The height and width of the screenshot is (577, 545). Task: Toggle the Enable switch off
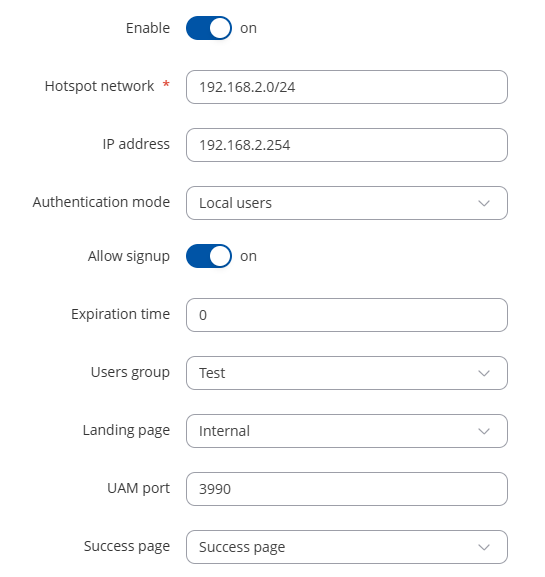pos(209,28)
